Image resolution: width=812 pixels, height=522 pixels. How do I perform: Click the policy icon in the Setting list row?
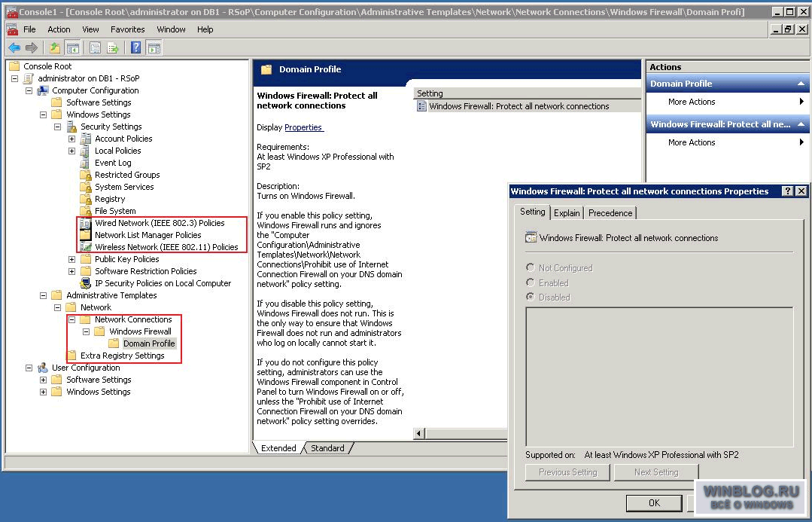point(421,106)
